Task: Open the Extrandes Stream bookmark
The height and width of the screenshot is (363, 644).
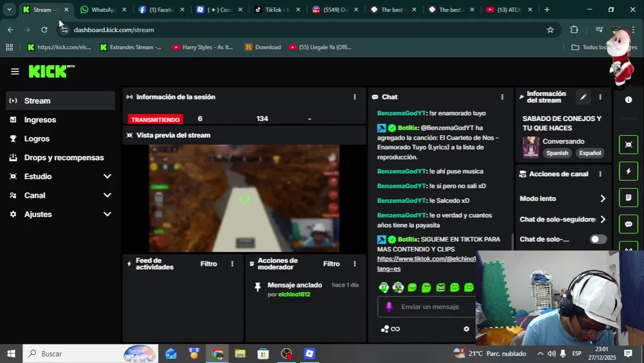Action: tap(131, 47)
